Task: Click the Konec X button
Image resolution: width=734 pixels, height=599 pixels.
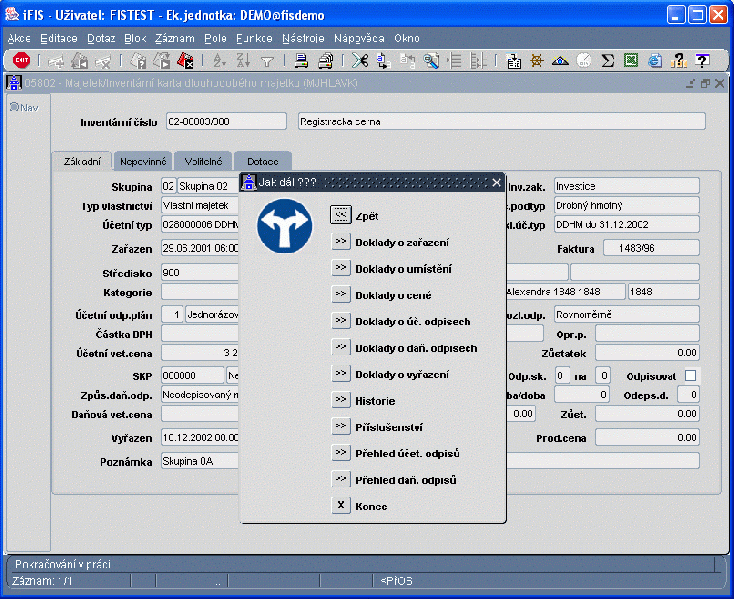Action: coord(340,506)
